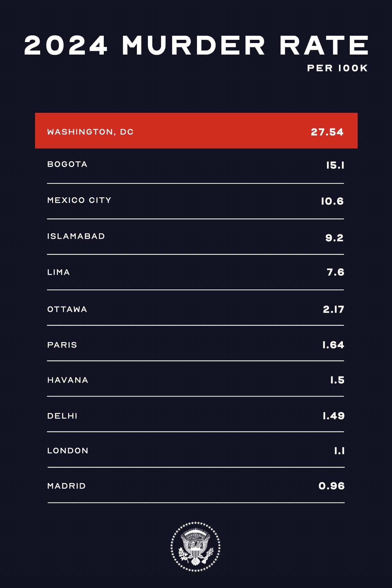Select the Mexico City label
Image resolution: width=392 pixels, height=588 pixels.
(x=79, y=200)
